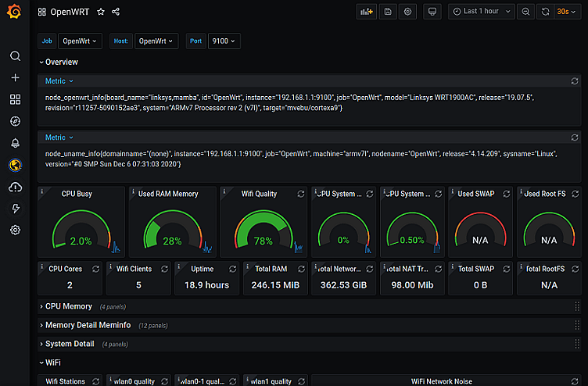This screenshot has width=588, height=386.
Task: Open the Host variable dropdown
Action: [x=156, y=41]
